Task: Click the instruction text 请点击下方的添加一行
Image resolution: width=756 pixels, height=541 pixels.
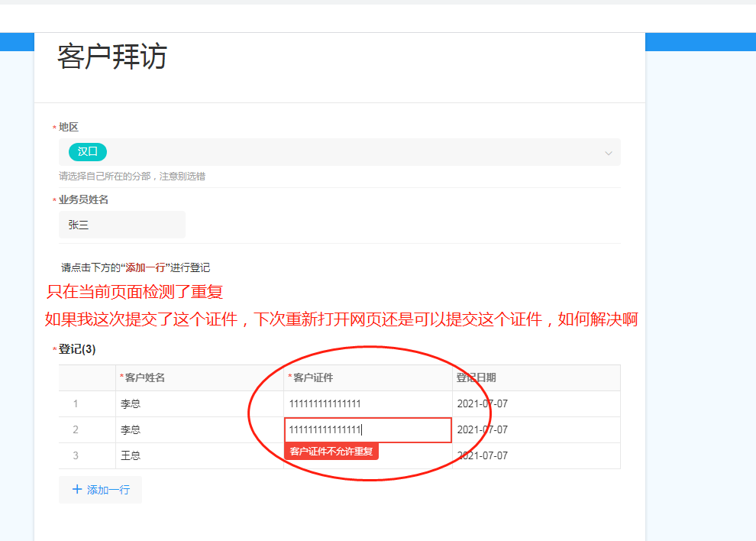Action: pyautogui.click(x=135, y=268)
